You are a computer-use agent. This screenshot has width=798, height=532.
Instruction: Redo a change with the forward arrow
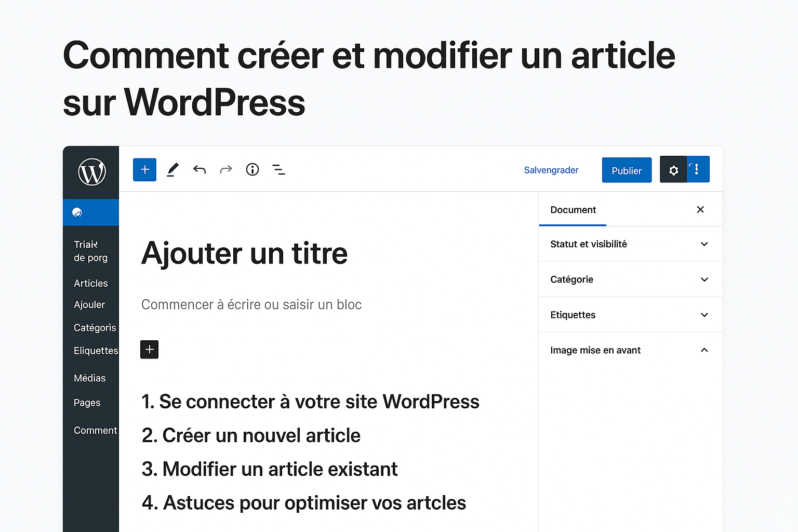(225, 169)
